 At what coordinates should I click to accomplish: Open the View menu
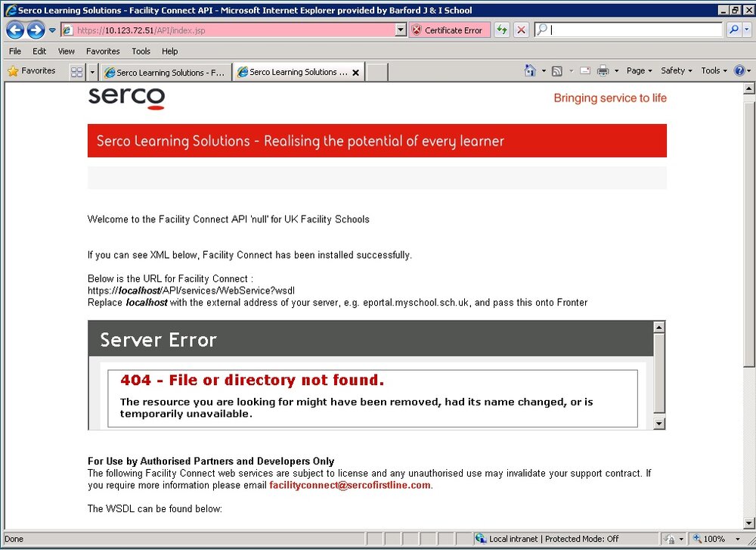pos(66,51)
